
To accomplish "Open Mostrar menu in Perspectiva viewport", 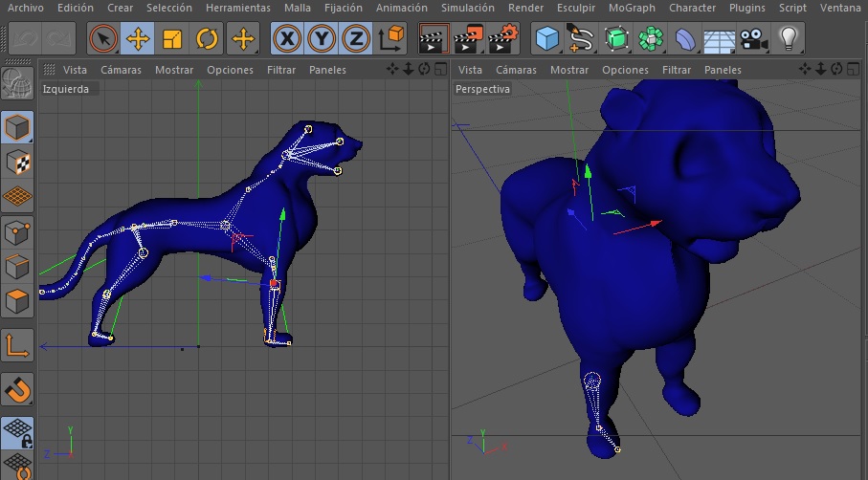I will point(569,70).
